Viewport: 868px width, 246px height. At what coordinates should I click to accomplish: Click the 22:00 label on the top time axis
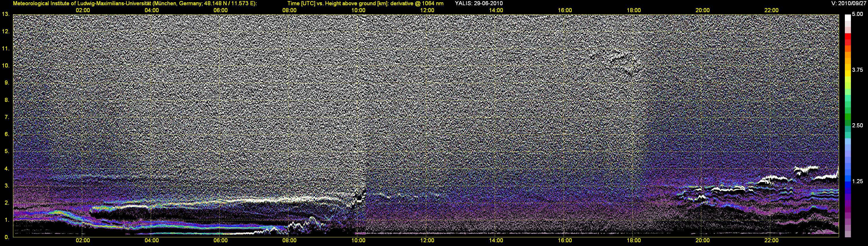(x=771, y=10)
